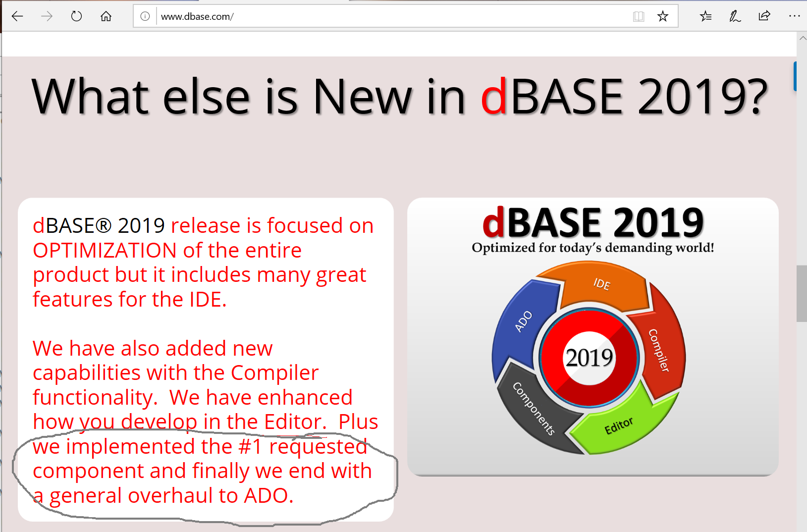Click the ADO segment in diagram

(x=523, y=322)
